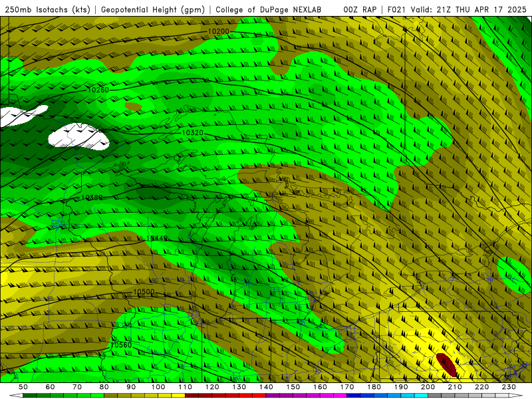Click the "College of DuPage NEXLAB" credit

269,9
